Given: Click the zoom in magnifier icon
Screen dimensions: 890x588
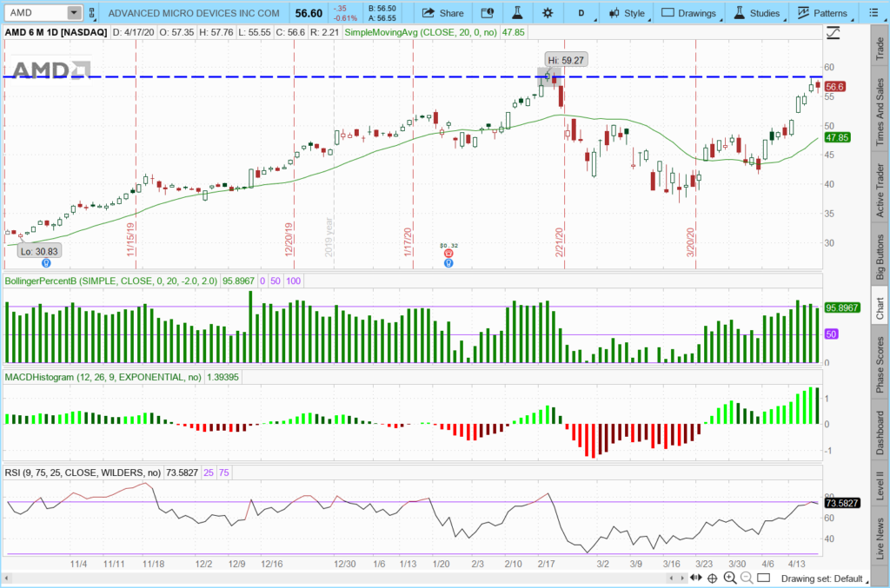Looking at the screenshot, I should [729, 578].
